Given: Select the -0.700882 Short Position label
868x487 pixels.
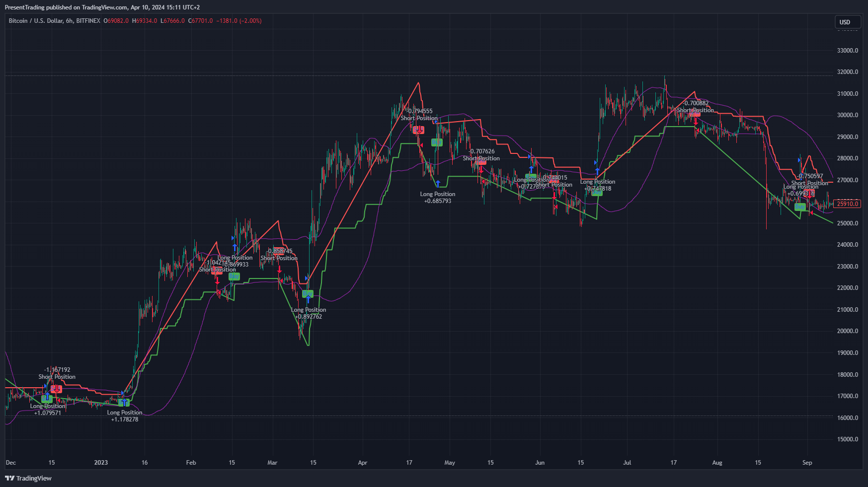Looking at the screenshot, I should pyautogui.click(x=696, y=107).
